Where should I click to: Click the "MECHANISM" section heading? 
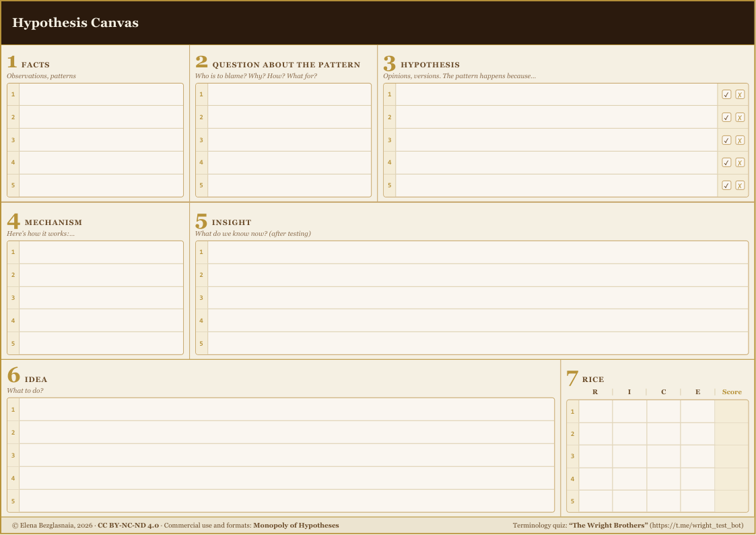pyautogui.click(x=53, y=222)
